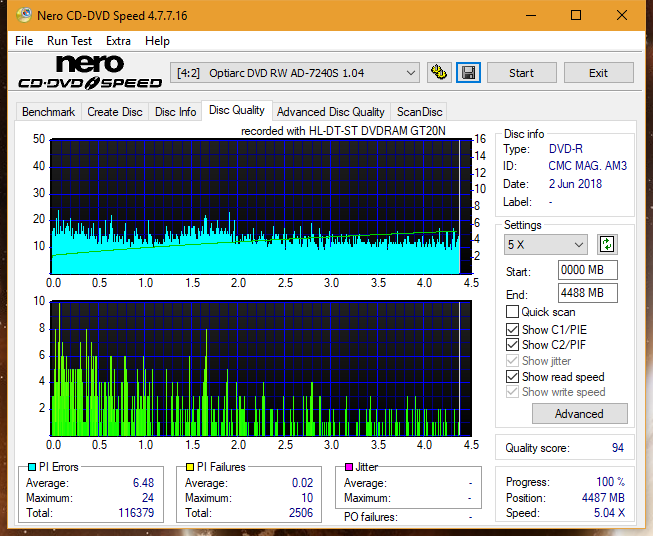Image resolution: width=653 pixels, height=536 pixels.
Task: Click the Position value 4487 MB
Action: pyautogui.click(x=603, y=498)
